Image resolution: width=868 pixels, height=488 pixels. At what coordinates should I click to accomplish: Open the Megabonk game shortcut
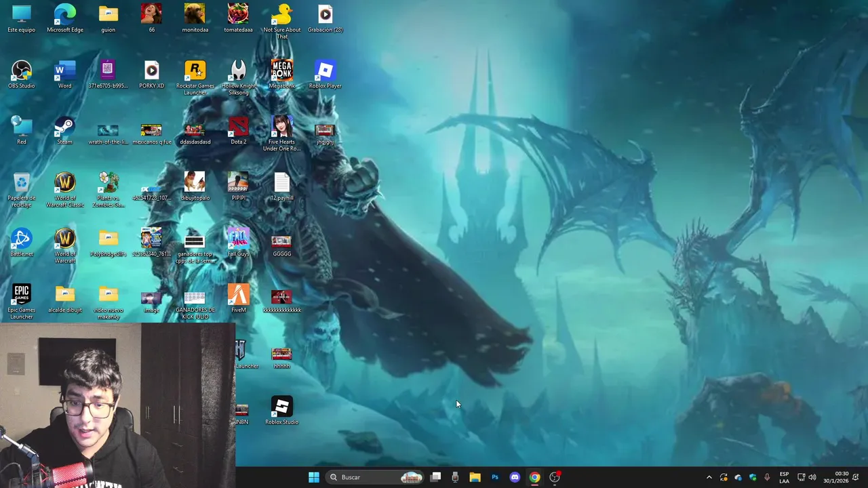281,75
